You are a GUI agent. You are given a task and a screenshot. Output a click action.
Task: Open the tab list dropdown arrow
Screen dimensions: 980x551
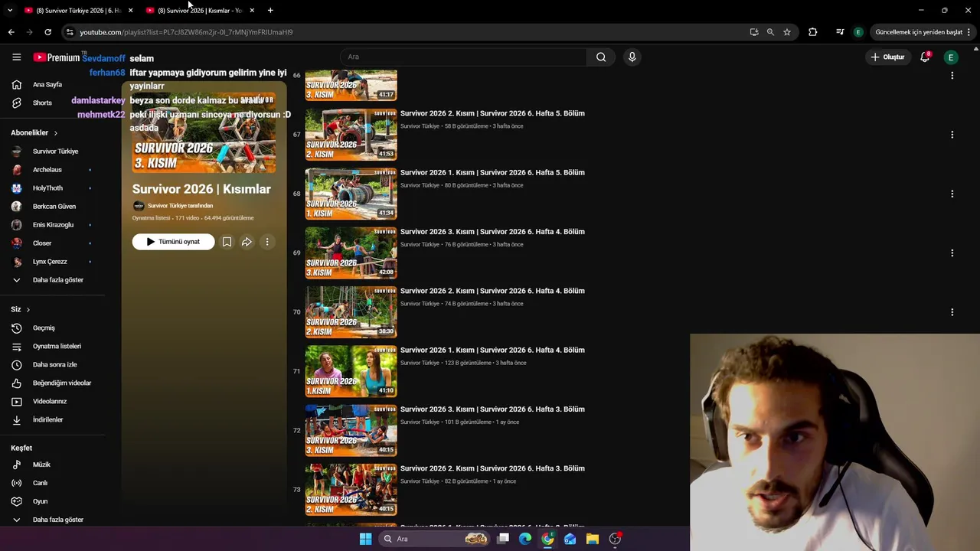(10, 10)
